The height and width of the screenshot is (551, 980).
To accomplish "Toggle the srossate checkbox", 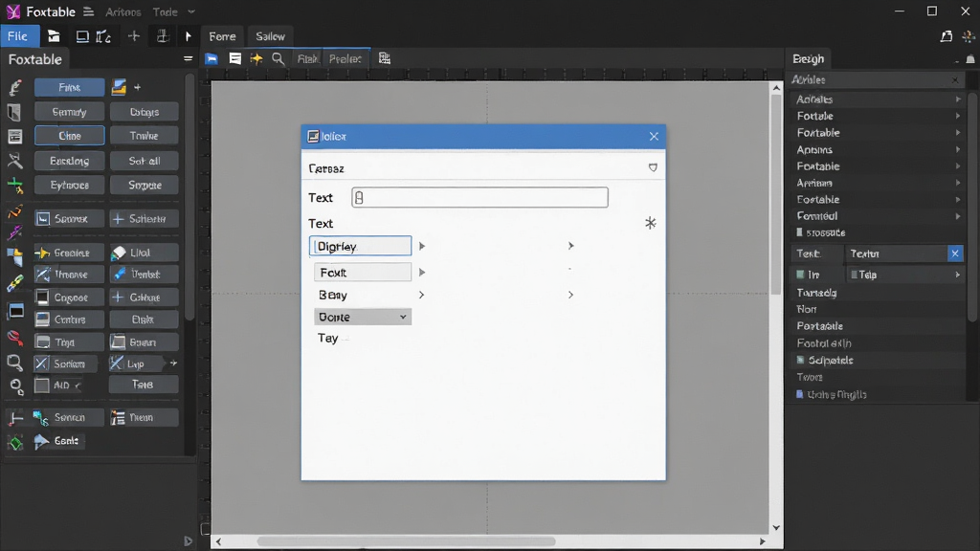I will pyautogui.click(x=799, y=232).
